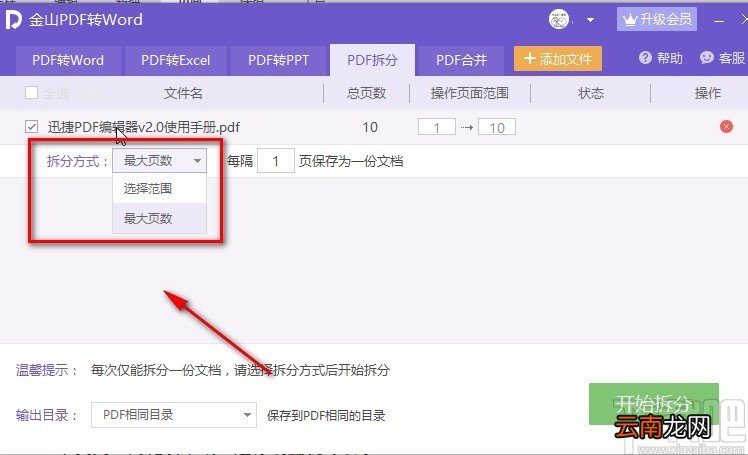
Task: Click the 升级会员 upgrade button
Action: [656, 19]
